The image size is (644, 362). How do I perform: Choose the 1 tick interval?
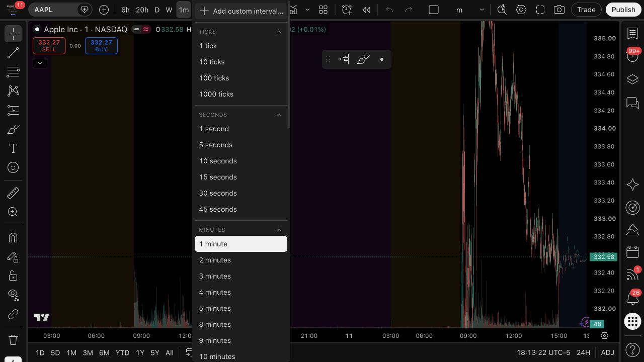click(241, 46)
